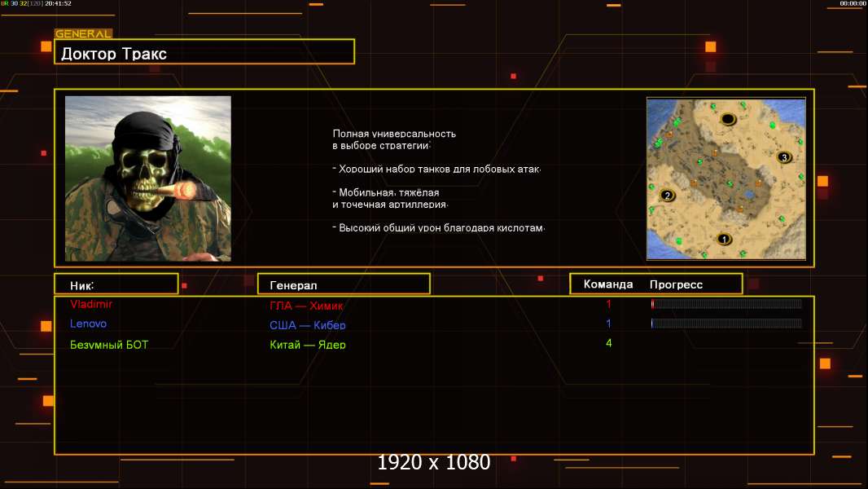Click start position 3 marker on the minimap
868x489 pixels.
point(784,157)
